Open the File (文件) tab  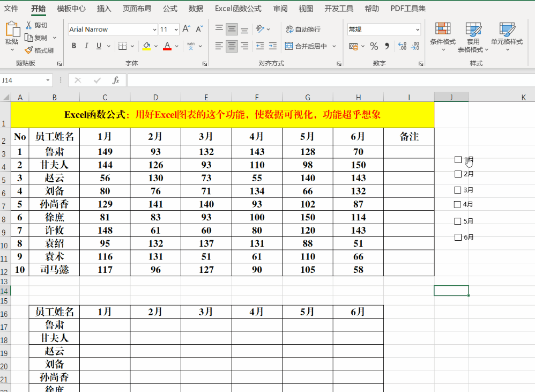click(x=11, y=9)
